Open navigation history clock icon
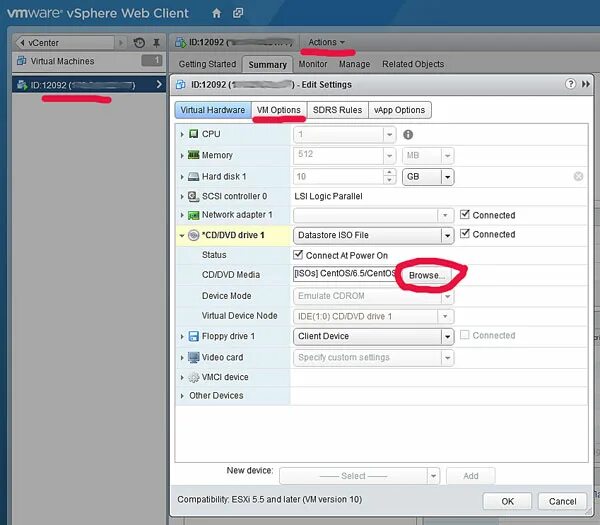600x525 pixels. pyautogui.click(x=139, y=42)
